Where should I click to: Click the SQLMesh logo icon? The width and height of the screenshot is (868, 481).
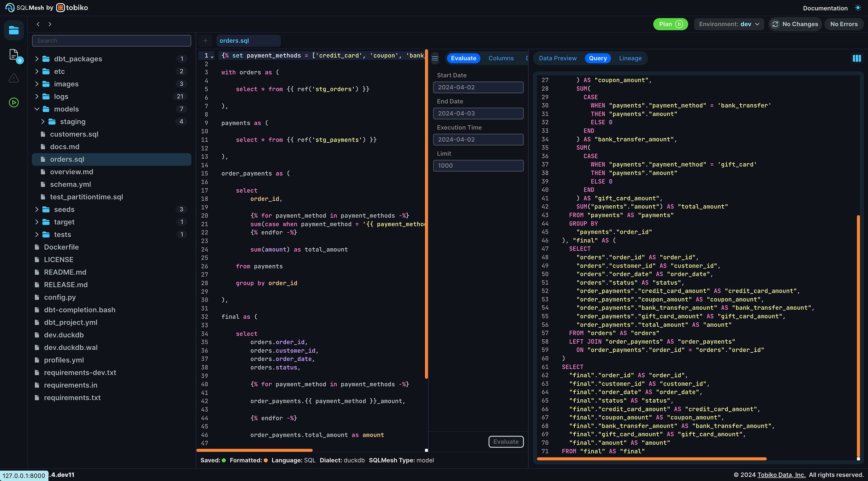10,8
